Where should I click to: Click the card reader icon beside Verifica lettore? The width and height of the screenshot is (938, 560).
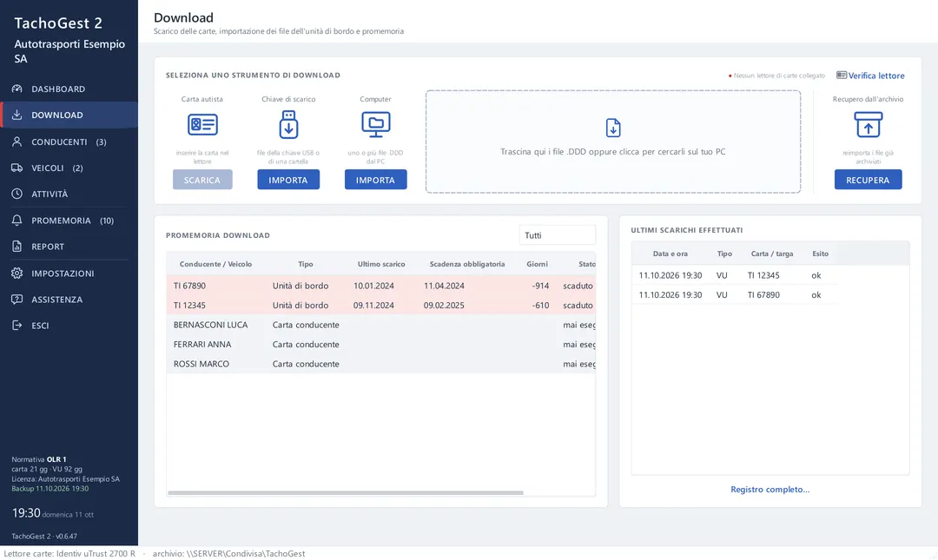click(841, 76)
